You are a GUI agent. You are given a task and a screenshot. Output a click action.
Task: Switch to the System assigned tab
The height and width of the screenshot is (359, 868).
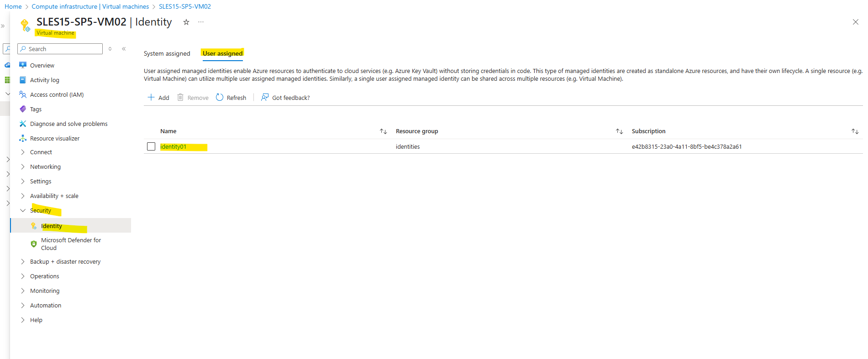pyautogui.click(x=167, y=53)
